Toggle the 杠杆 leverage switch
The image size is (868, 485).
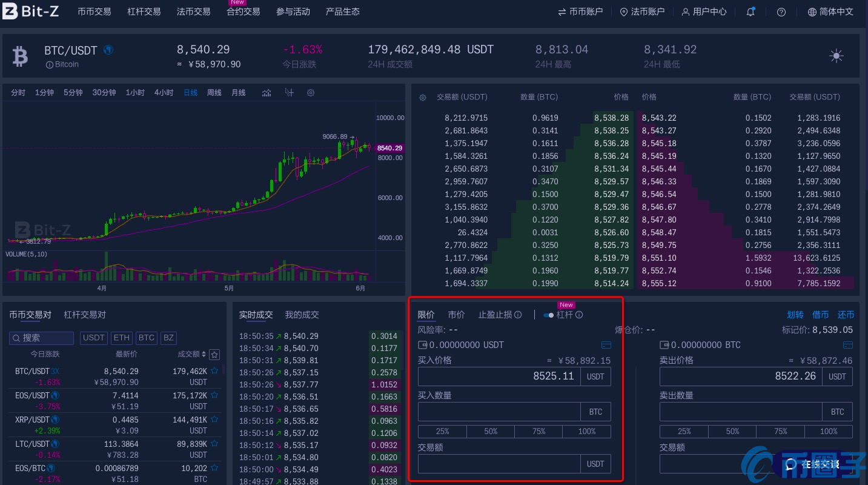pyautogui.click(x=549, y=315)
